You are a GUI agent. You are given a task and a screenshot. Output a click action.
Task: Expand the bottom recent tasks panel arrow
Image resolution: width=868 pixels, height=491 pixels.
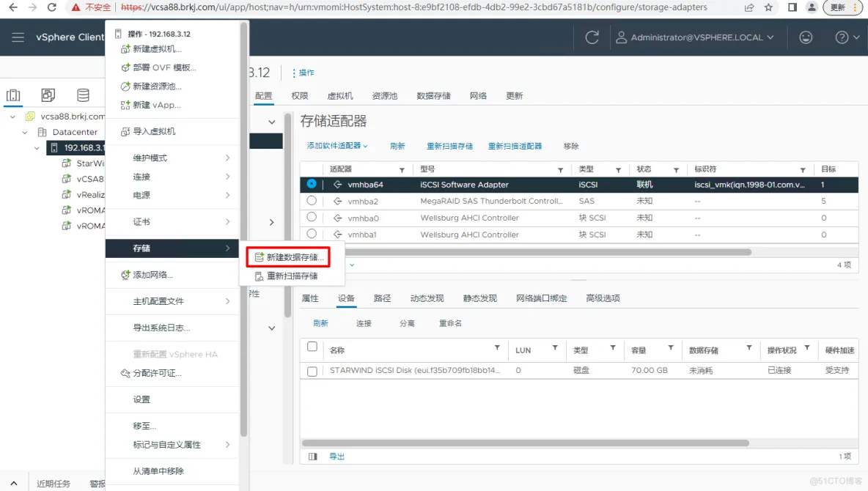14,483
